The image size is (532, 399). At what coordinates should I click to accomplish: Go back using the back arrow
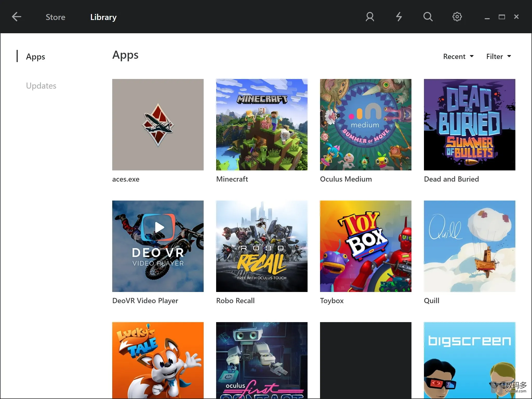pos(17,17)
